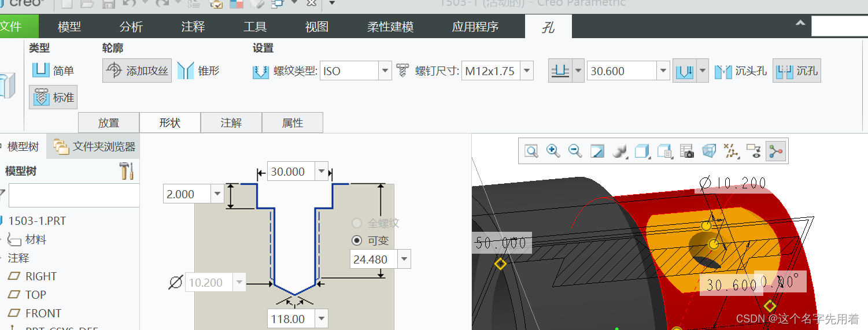Click the 24.480 thread depth field
This screenshot has height=330, width=868.
point(374,259)
